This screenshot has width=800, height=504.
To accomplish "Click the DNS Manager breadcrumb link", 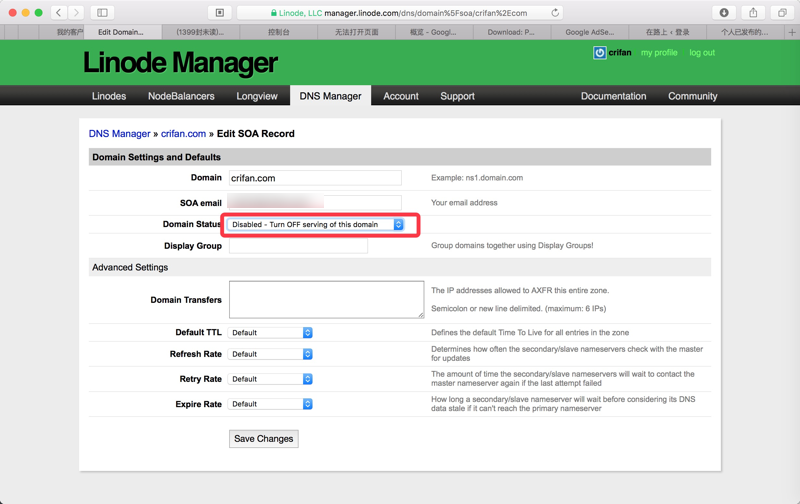I will click(x=119, y=134).
